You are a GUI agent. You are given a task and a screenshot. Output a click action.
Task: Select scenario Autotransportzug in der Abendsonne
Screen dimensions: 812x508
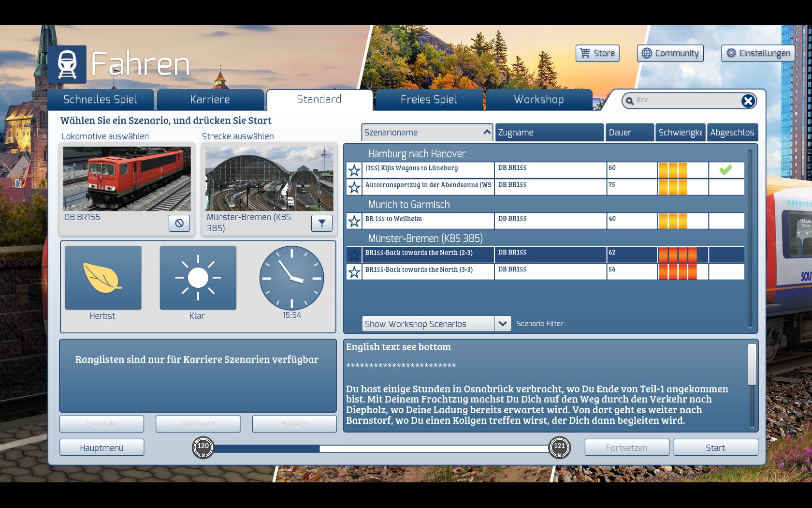(545, 187)
